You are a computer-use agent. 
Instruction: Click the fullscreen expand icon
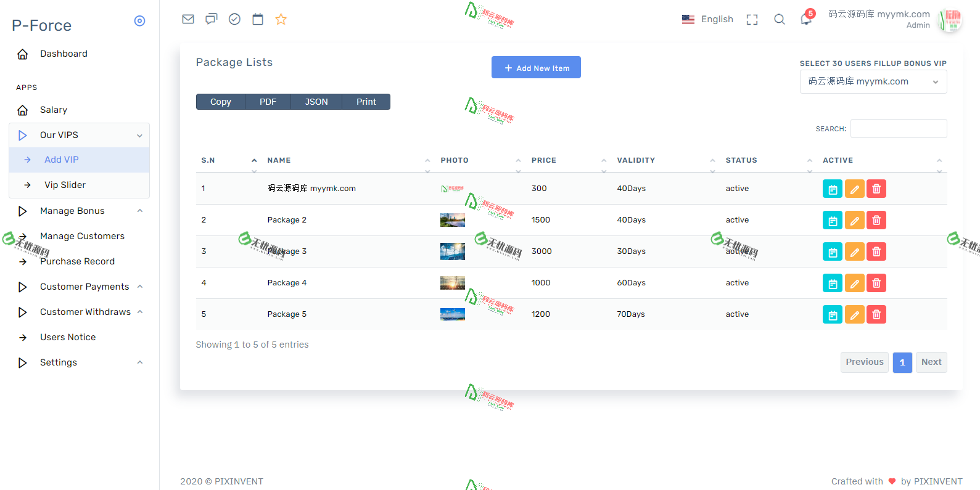pos(752,20)
